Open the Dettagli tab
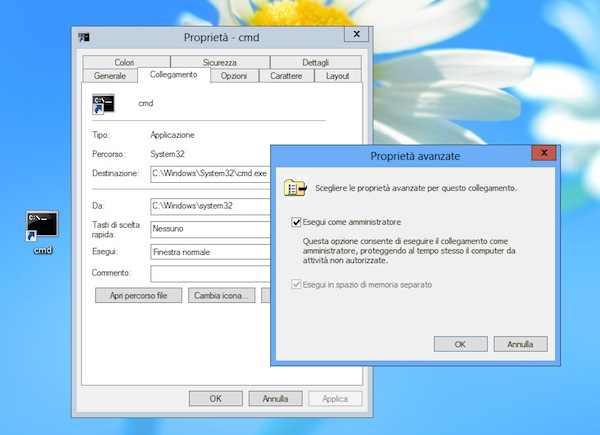The image size is (600, 435). click(x=316, y=62)
